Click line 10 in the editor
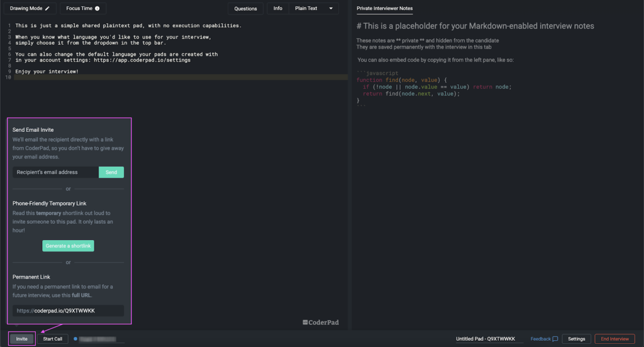 pyautogui.click(x=180, y=77)
